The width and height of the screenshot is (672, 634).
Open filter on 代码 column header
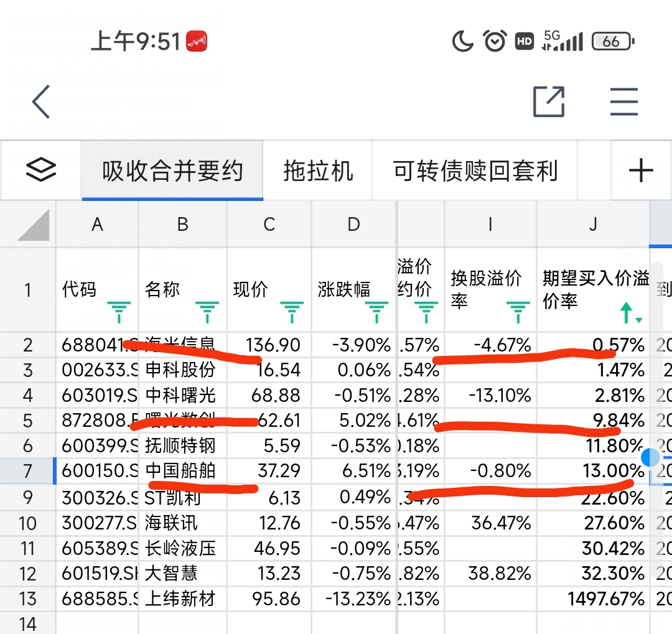click(x=119, y=312)
